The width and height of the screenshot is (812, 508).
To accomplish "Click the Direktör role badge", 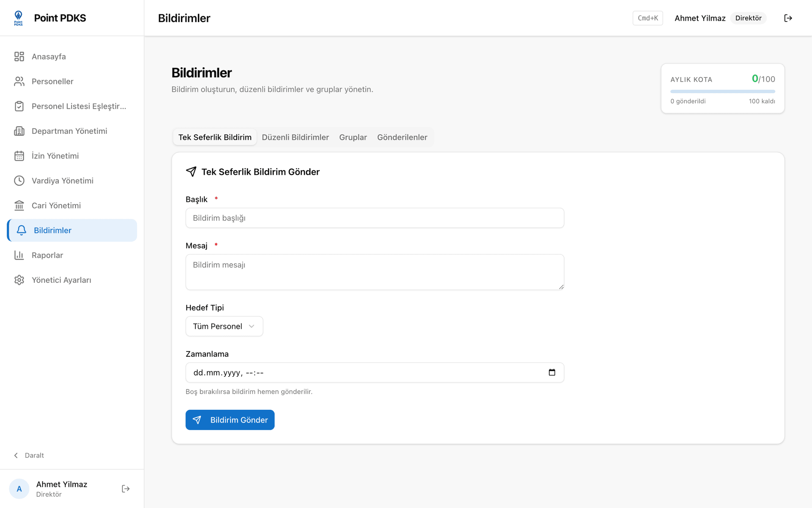I will [x=748, y=18].
